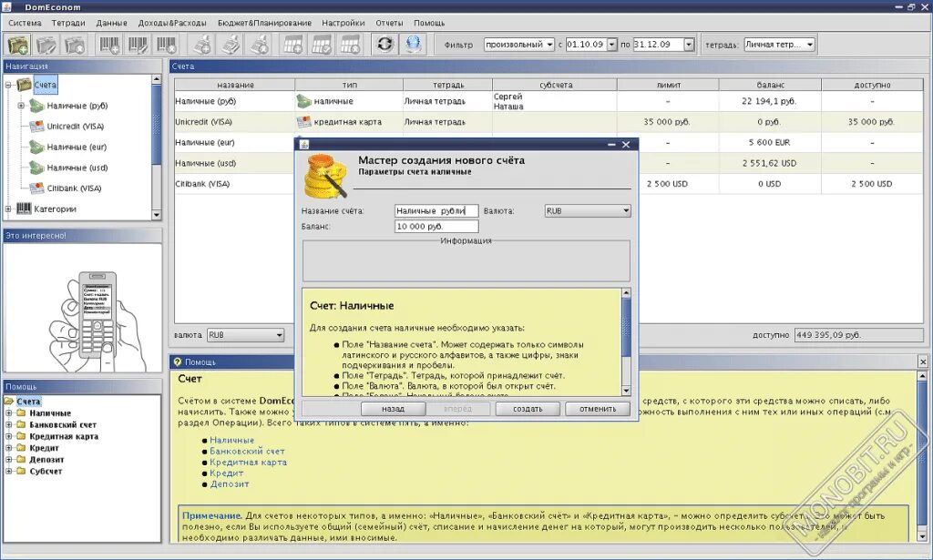Click the cash icon in the наличные type cell

(x=304, y=101)
